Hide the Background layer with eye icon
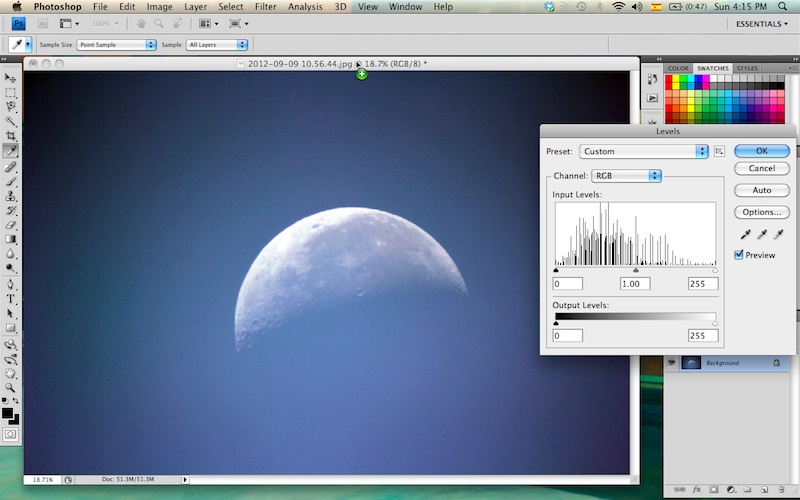Screen dimensions: 800x500 tap(672, 363)
